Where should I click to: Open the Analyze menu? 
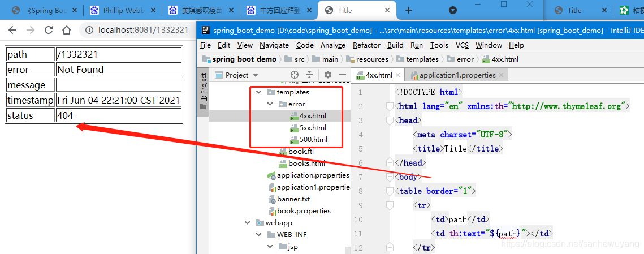(332, 45)
